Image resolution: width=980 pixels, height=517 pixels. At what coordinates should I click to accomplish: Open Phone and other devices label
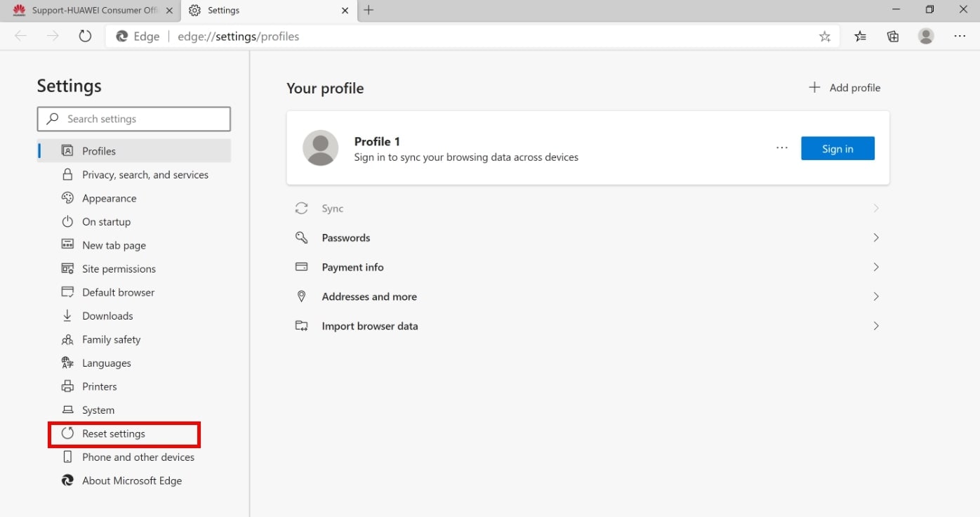(x=138, y=457)
